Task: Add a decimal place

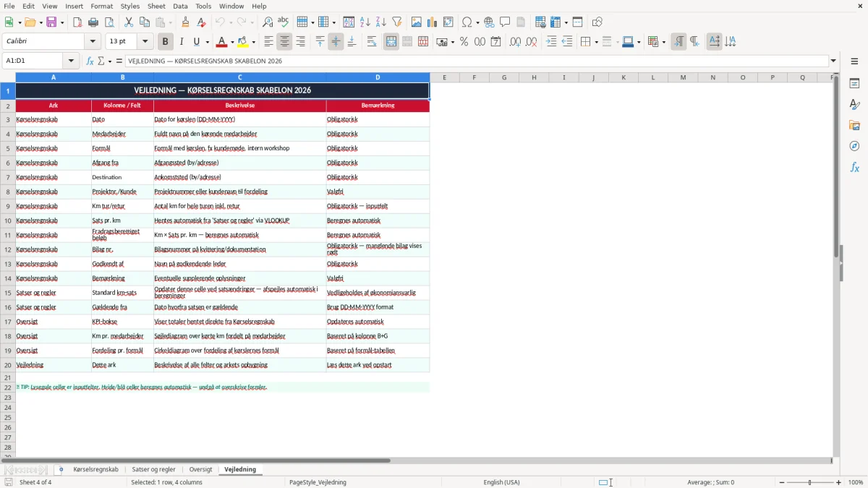Action: pyautogui.click(x=516, y=42)
